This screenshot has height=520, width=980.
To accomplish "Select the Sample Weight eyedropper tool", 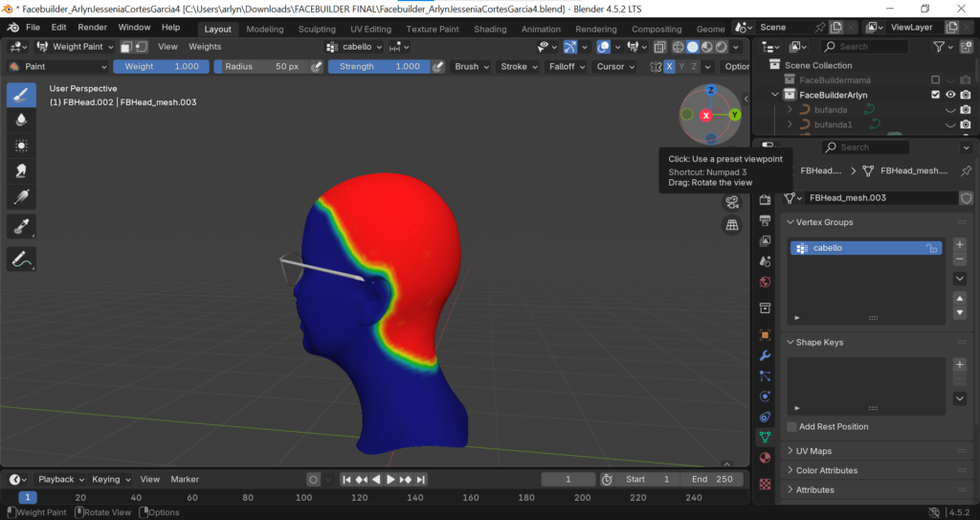I will [x=21, y=227].
